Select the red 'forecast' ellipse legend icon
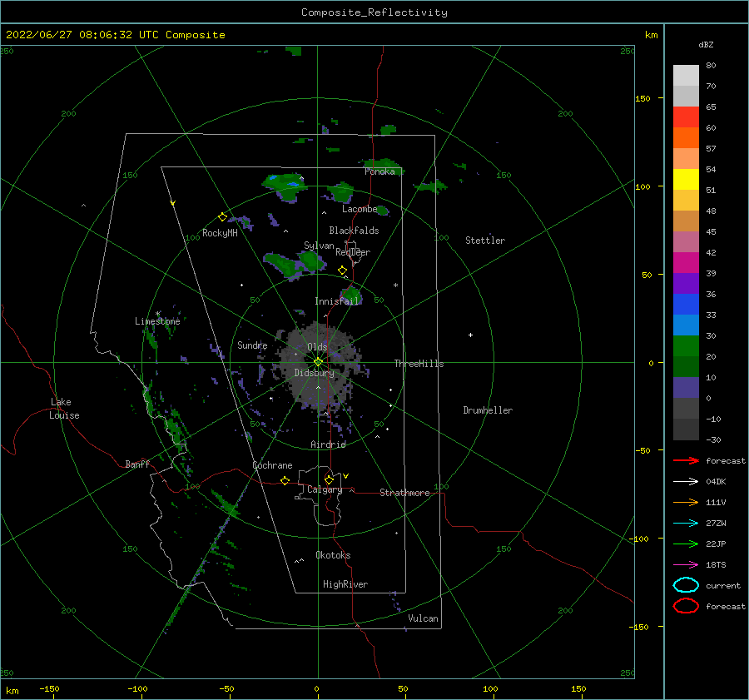The image size is (749, 700). point(686,606)
